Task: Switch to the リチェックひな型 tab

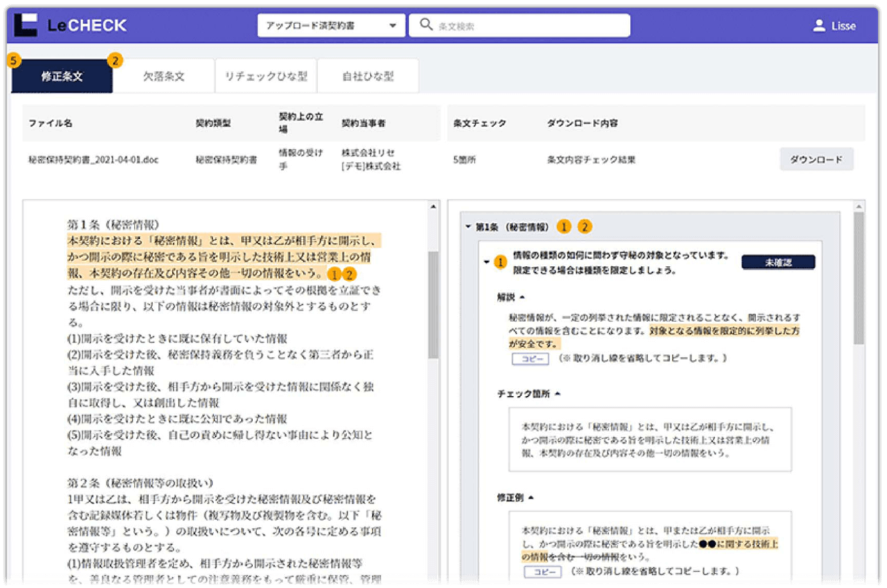Action: [266, 76]
